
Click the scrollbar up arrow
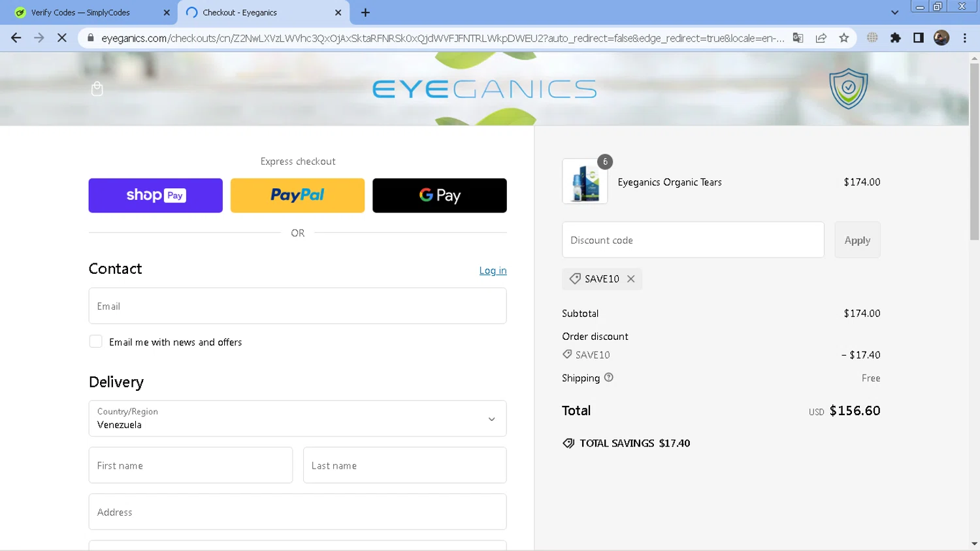[974, 58]
